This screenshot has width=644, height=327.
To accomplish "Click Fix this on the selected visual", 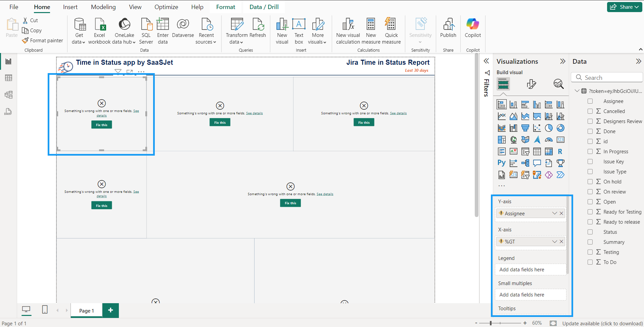I will [x=101, y=125].
